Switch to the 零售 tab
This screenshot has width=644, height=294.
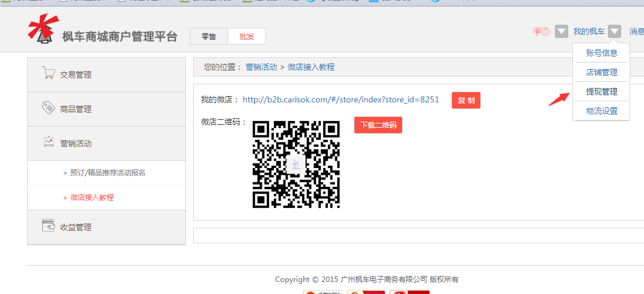click(209, 36)
